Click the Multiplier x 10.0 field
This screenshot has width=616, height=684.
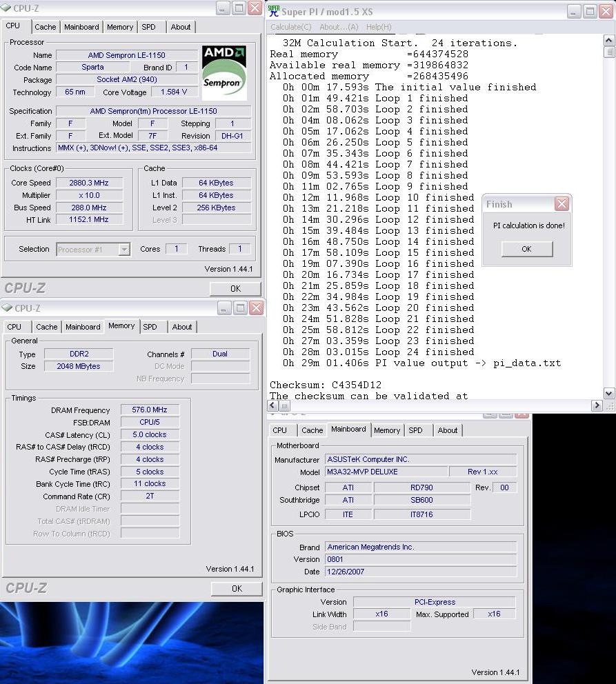(89, 195)
